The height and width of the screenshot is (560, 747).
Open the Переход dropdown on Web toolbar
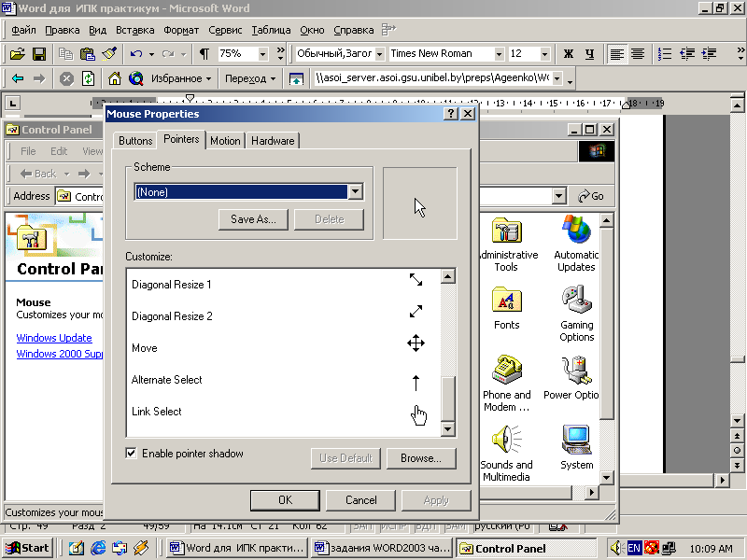tap(249, 78)
